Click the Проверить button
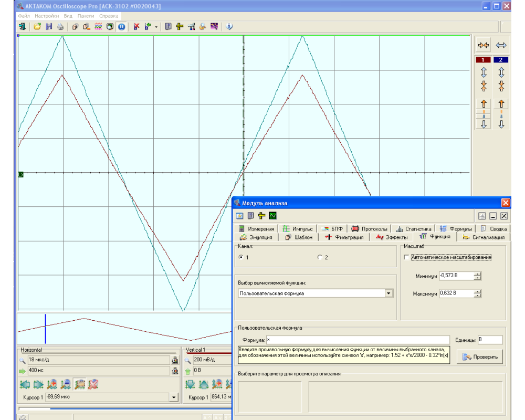This screenshot has height=420, width=525. tap(480, 357)
